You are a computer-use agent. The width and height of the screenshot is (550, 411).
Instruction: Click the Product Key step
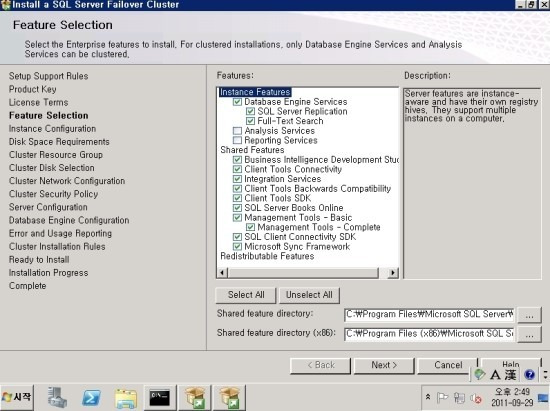(x=33, y=89)
